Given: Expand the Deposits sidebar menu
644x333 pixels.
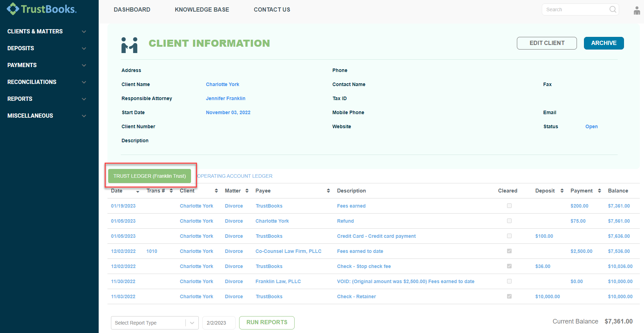Looking at the screenshot, I should click(47, 48).
